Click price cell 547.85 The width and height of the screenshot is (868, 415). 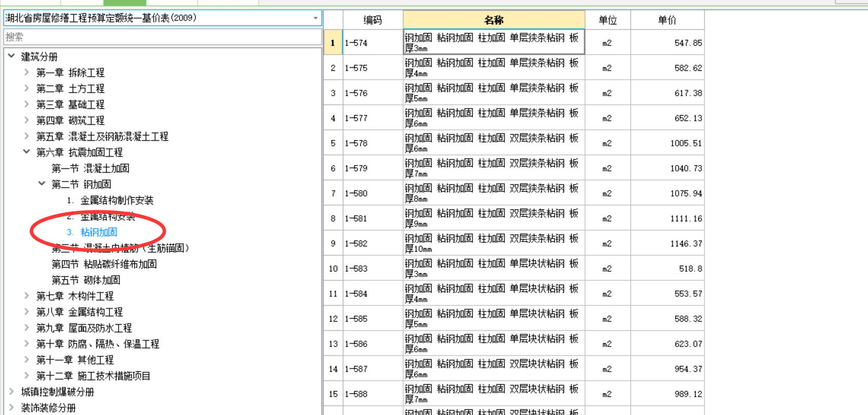click(x=668, y=43)
